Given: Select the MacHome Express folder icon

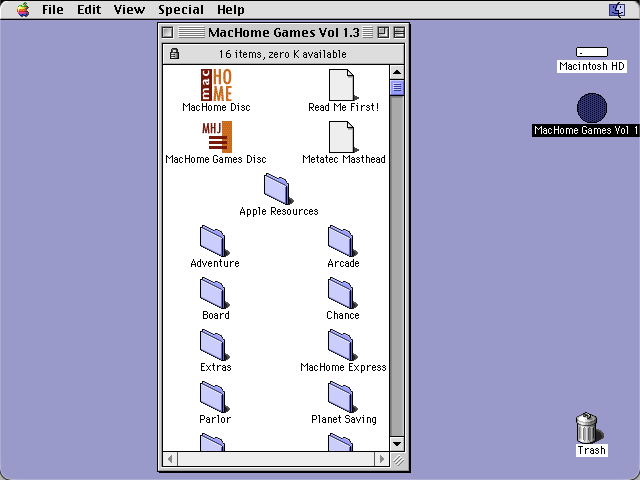Looking at the screenshot, I should coord(342,345).
